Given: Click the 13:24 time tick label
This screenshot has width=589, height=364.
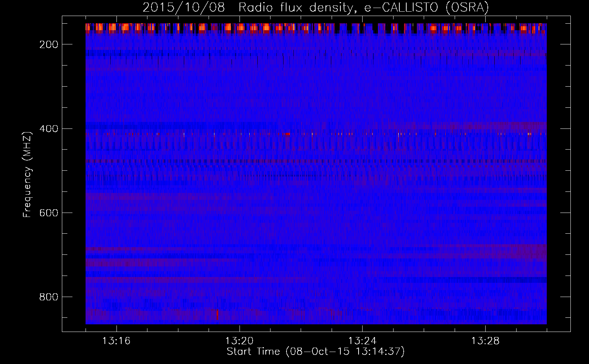Looking at the screenshot, I should pyautogui.click(x=362, y=341).
